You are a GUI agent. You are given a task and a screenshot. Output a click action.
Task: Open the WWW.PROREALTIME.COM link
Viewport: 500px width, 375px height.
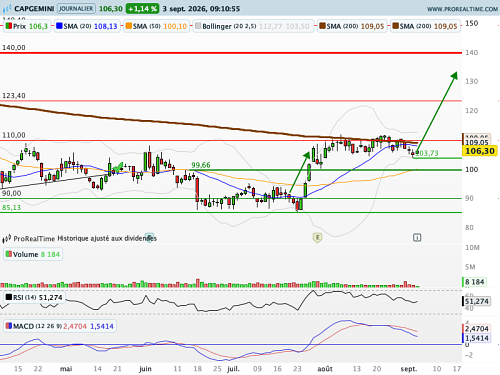pyautogui.click(x=462, y=9)
